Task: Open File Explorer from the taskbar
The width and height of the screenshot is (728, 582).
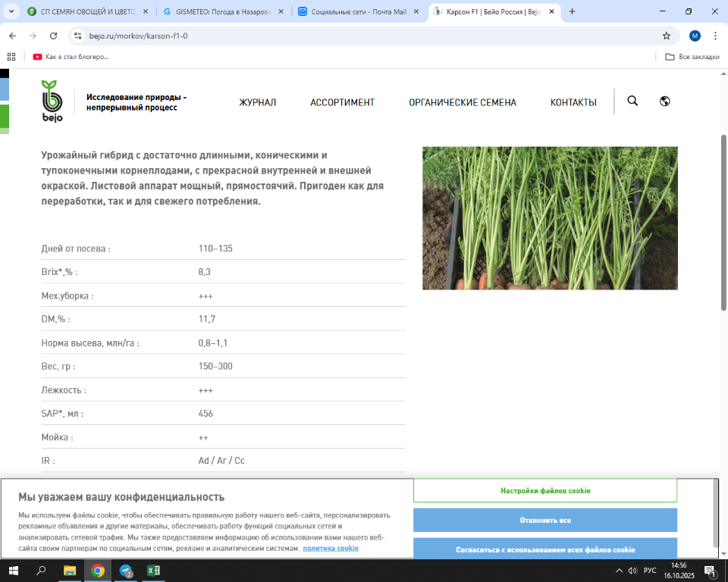Action: click(x=69, y=571)
